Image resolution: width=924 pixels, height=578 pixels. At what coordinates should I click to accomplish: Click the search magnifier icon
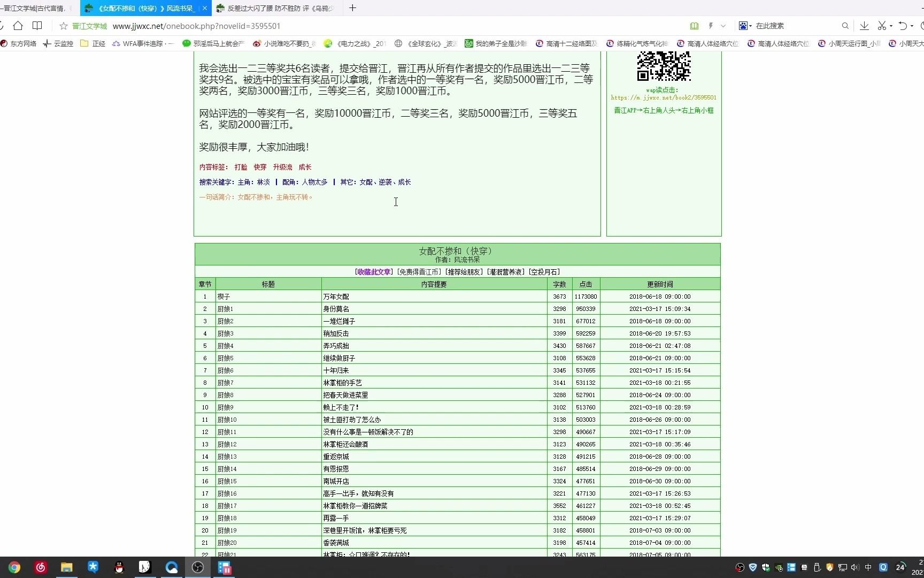coord(845,26)
